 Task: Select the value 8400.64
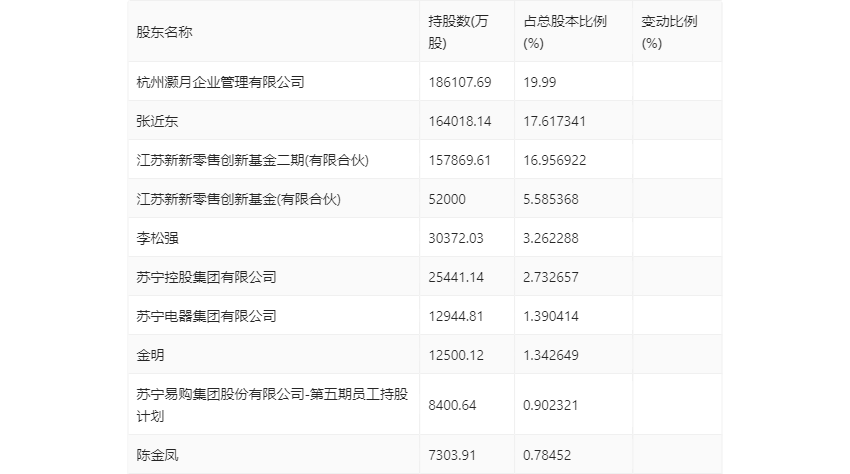click(x=452, y=405)
